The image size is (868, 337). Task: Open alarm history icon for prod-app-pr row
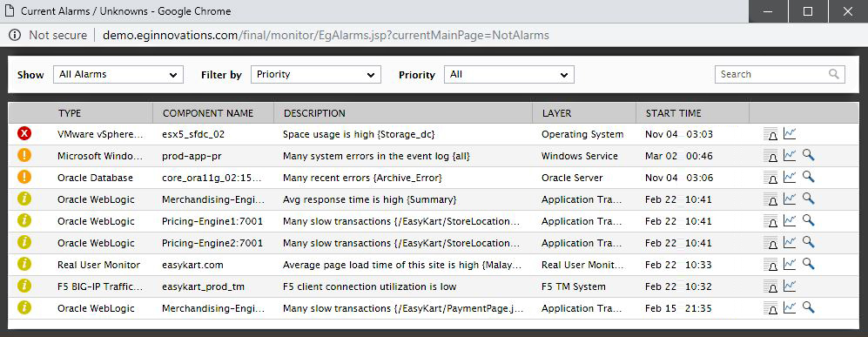[770, 156]
